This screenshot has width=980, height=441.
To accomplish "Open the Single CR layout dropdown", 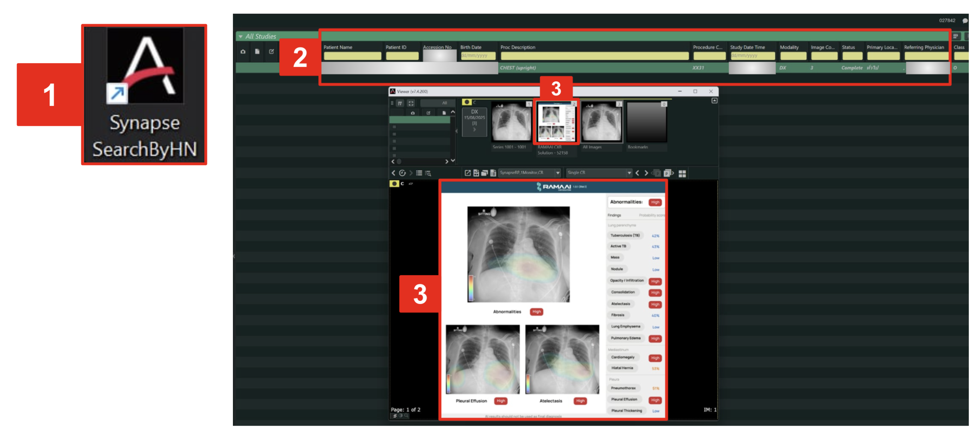I will (629, 173).
